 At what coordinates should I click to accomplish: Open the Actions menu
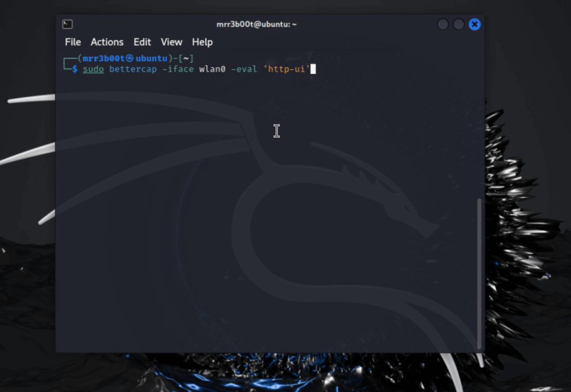click(107, 42)
